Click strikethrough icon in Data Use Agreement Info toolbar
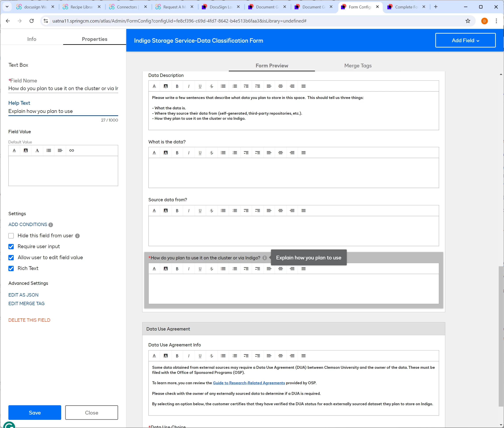Screen dimensions: 504x428 point(212,356)
